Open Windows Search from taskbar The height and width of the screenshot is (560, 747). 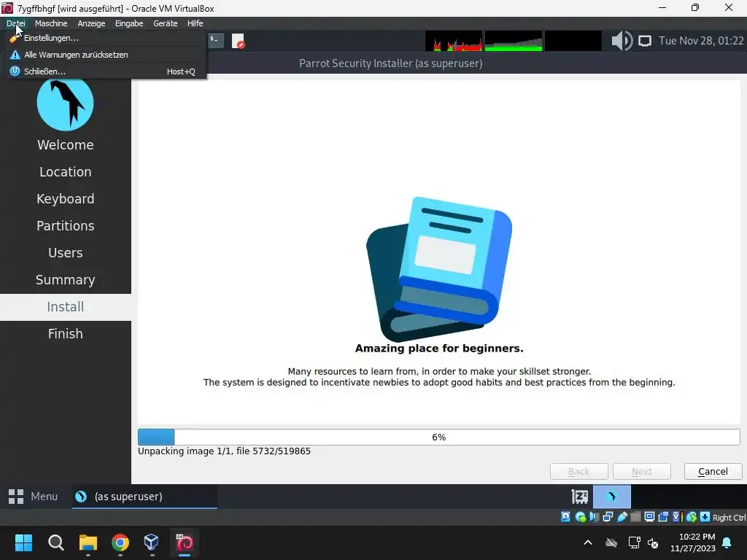[x=55, y=542]
